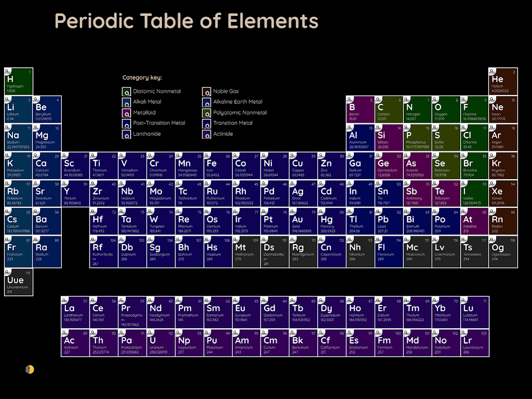
Task: Click the corner details icon on Iron
Action: click(207, 156)
